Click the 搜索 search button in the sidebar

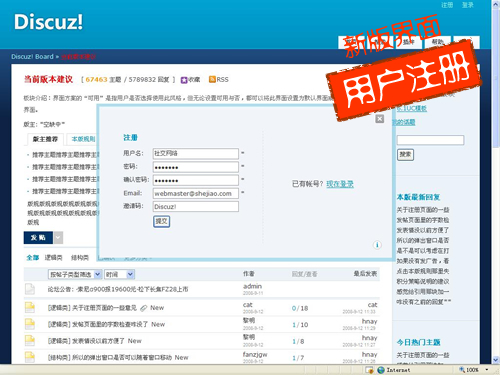(406, 155)
